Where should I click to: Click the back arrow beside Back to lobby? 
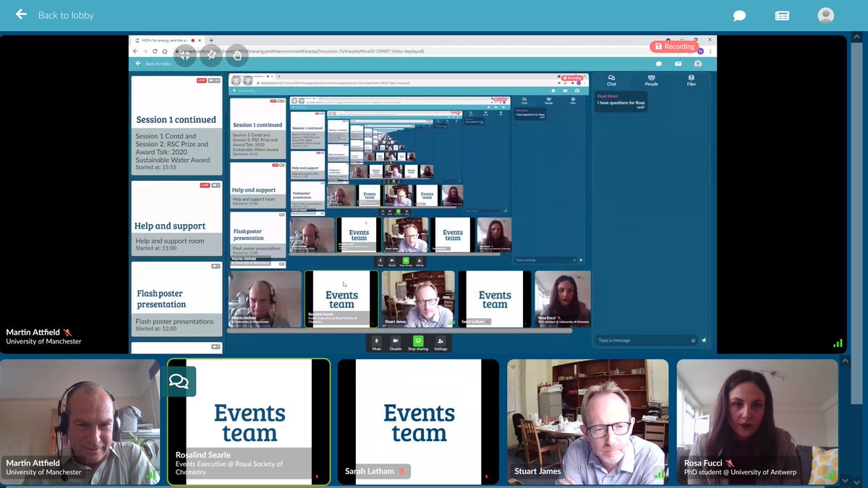pos(21,14)
